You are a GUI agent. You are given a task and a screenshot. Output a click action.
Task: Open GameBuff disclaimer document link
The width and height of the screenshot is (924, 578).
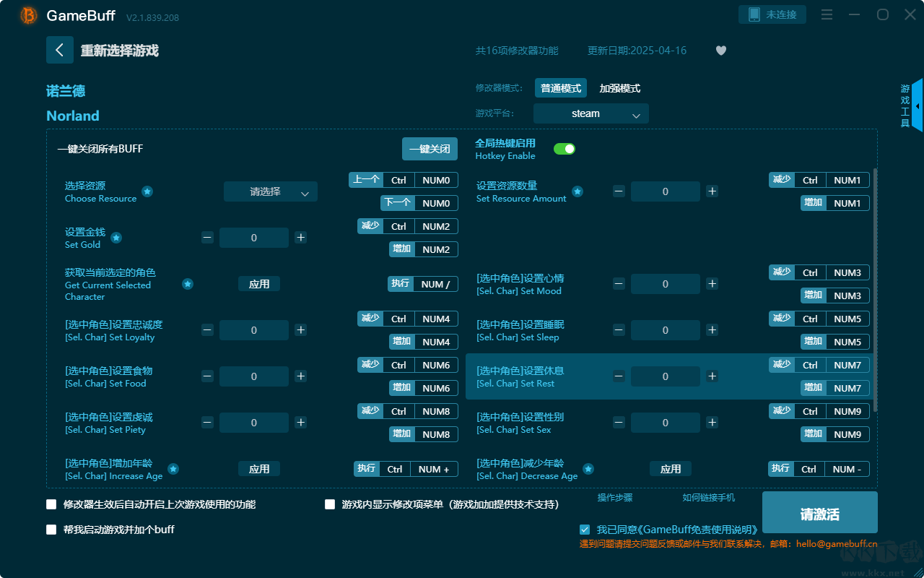(x=697, y=530)
